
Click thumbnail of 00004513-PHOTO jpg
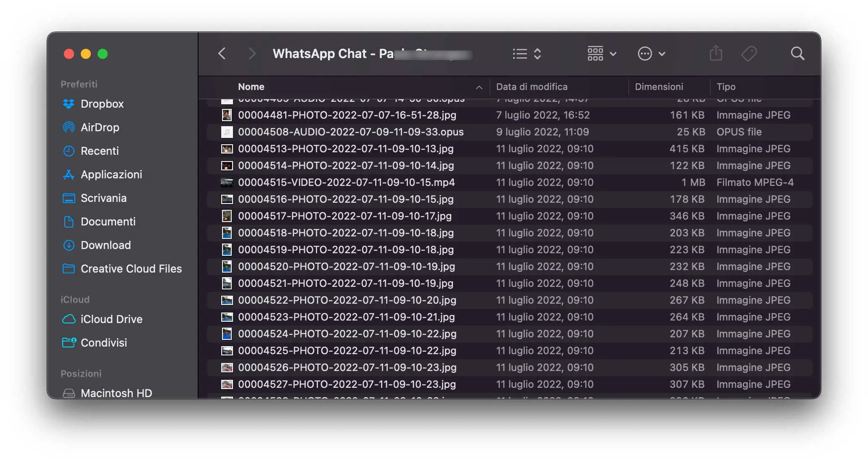(x=227, y=149)
